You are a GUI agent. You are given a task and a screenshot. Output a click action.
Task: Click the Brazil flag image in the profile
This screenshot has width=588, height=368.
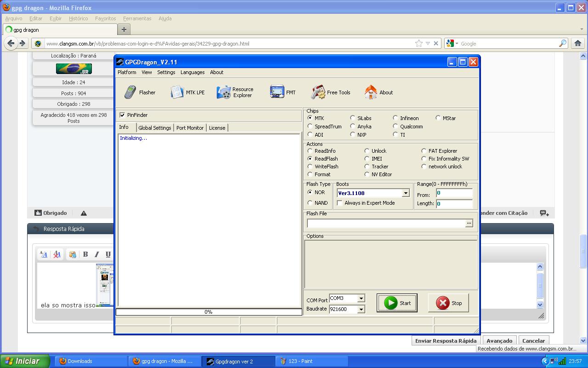[74, 69]
